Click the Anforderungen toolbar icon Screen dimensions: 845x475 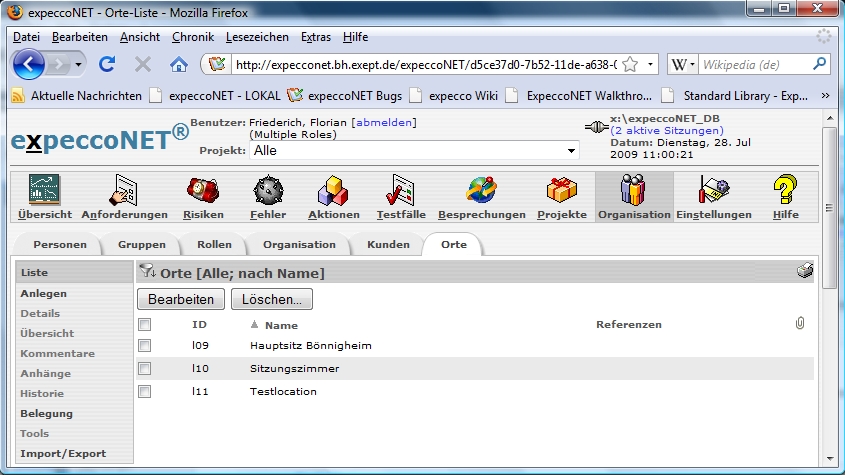click(124, 189)
